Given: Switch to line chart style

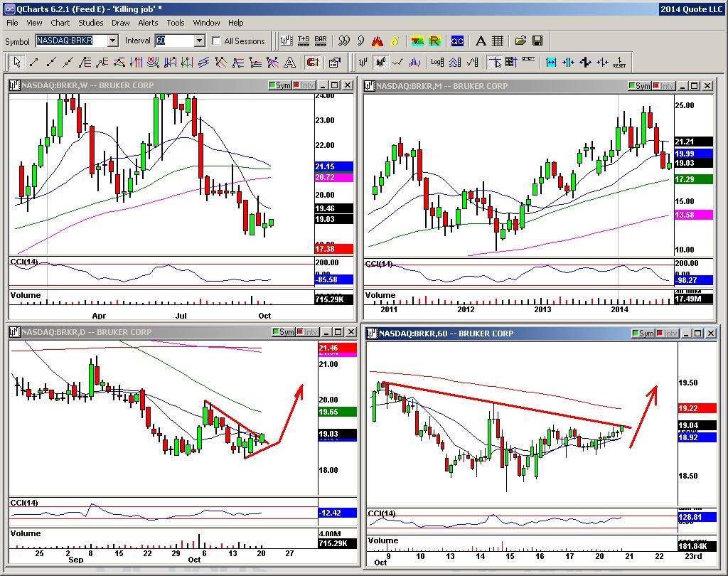Looking at the screenshot, I should [x=397, y=62].
